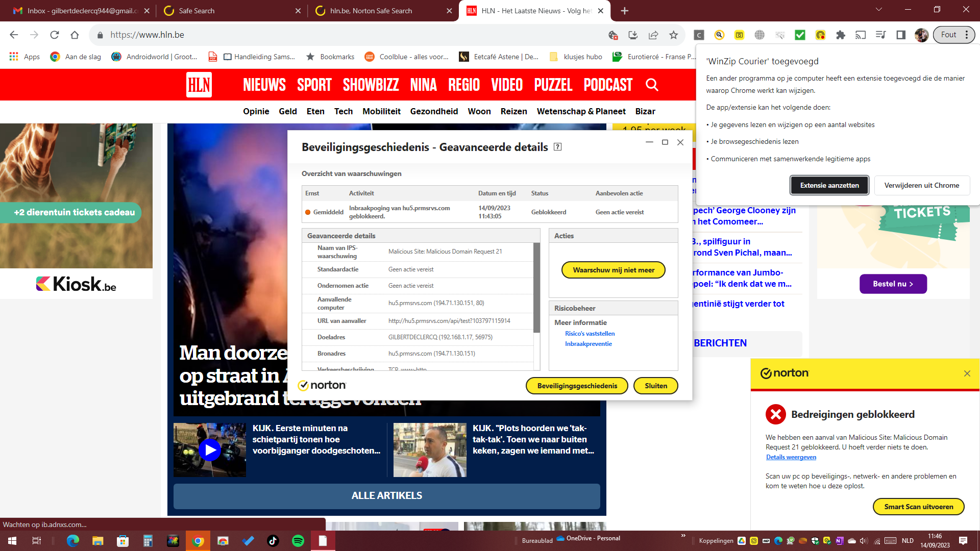The width and height of the screenshot is (980, 551).
Task: Click Waarschuw mij niet meer button
Action: (614, 270)
